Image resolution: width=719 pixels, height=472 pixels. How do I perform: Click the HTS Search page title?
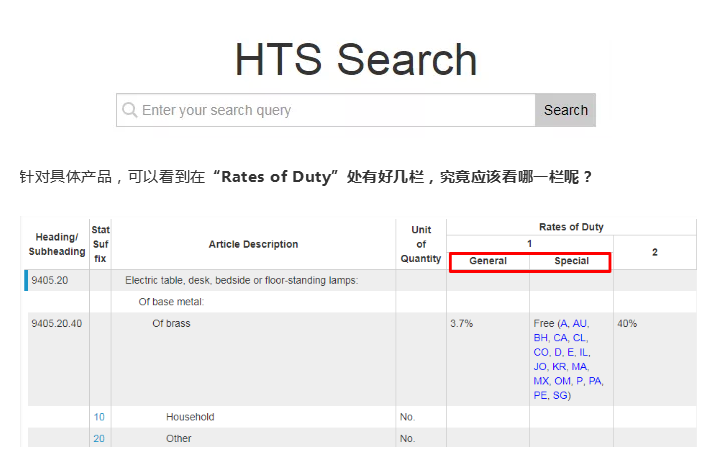(356, 59)
